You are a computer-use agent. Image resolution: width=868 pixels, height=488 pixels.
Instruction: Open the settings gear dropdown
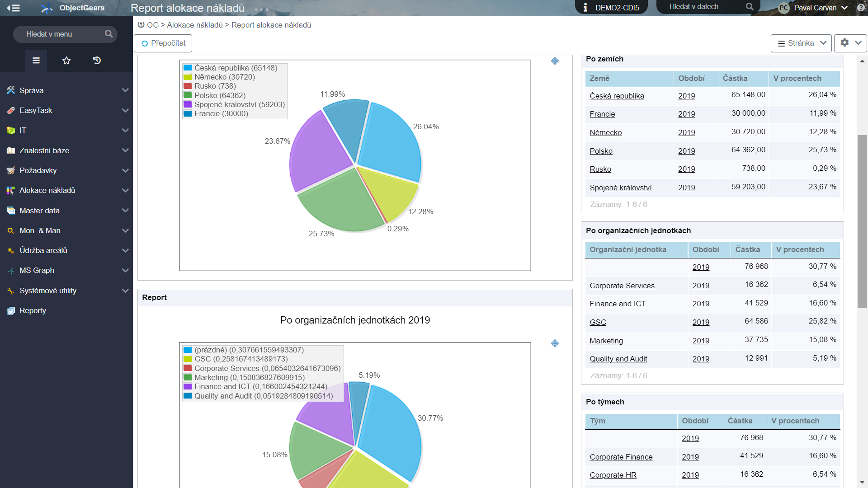pyautogui.click(x=850, y=43)
